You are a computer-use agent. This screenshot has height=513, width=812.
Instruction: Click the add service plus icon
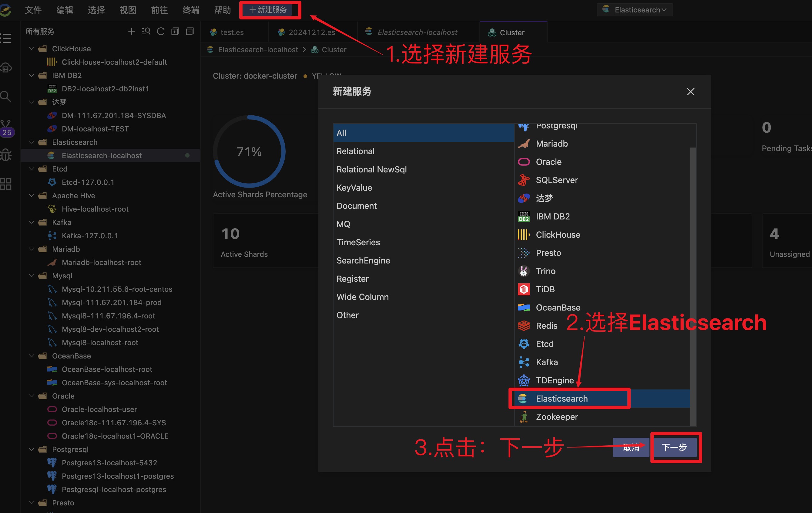pos(132,31)
